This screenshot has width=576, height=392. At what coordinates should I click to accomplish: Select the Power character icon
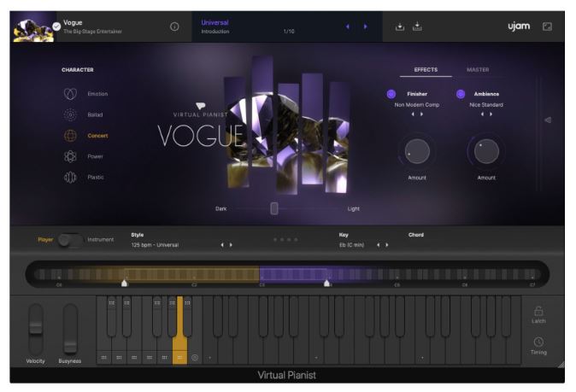tap(70, 156)
